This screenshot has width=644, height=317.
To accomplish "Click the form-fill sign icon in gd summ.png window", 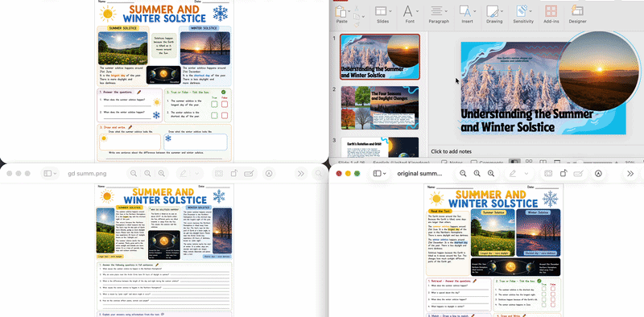I will coord(249,174).
